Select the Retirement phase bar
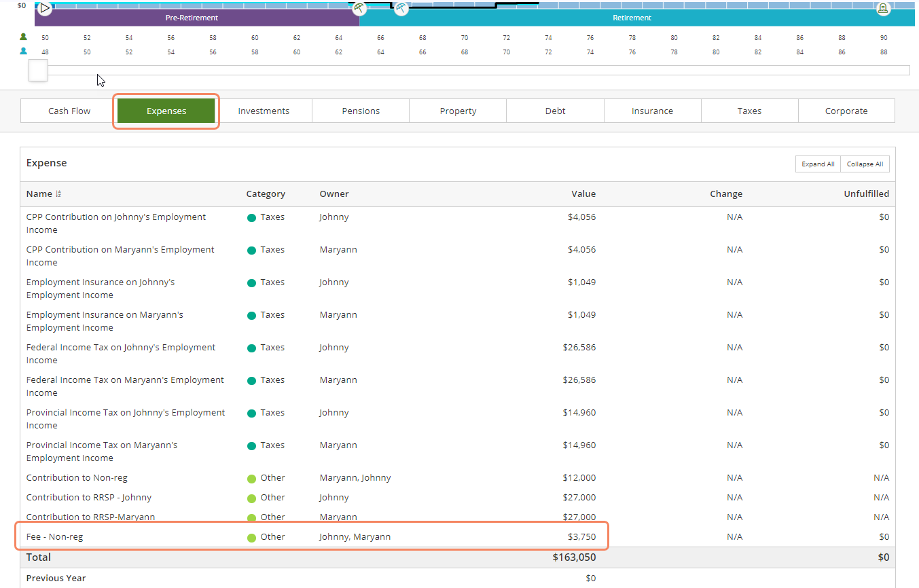Viewport: 919px width, 588px height. click(x=632, y=18)
